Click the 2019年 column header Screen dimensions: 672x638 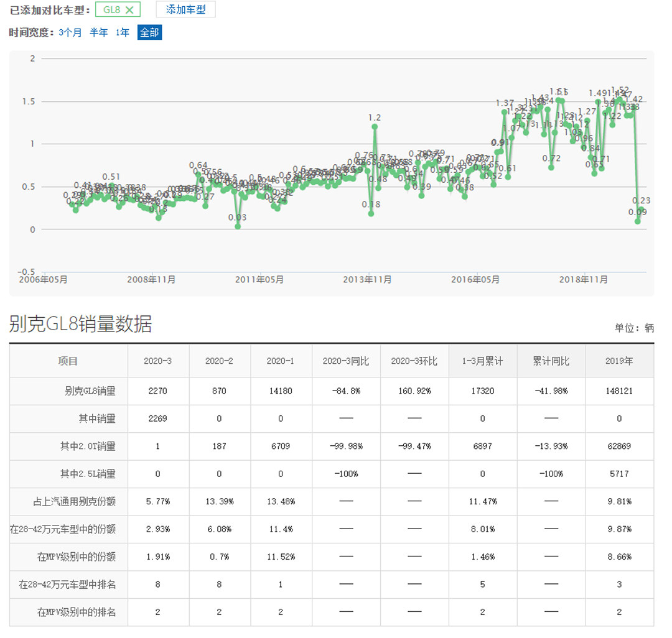(x=618, y=361)
